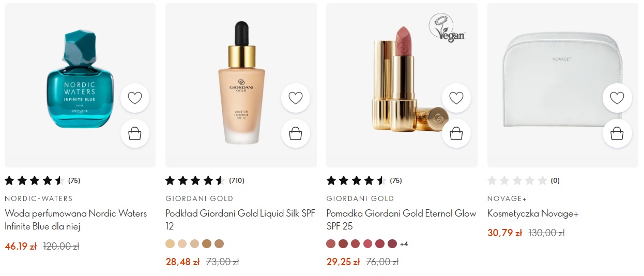Select the last visible lipstick color swatch
The height and width of the screenshot is (276, 644).
click(392, 243)
